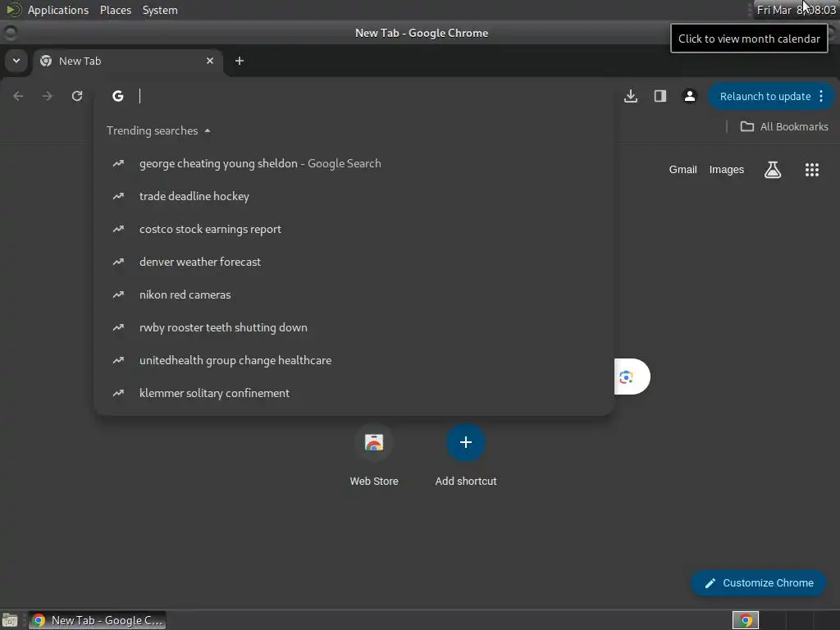Screen dimensions: 840x630
Task: Open All Bookmarks folder
Action: coord(784,127)
